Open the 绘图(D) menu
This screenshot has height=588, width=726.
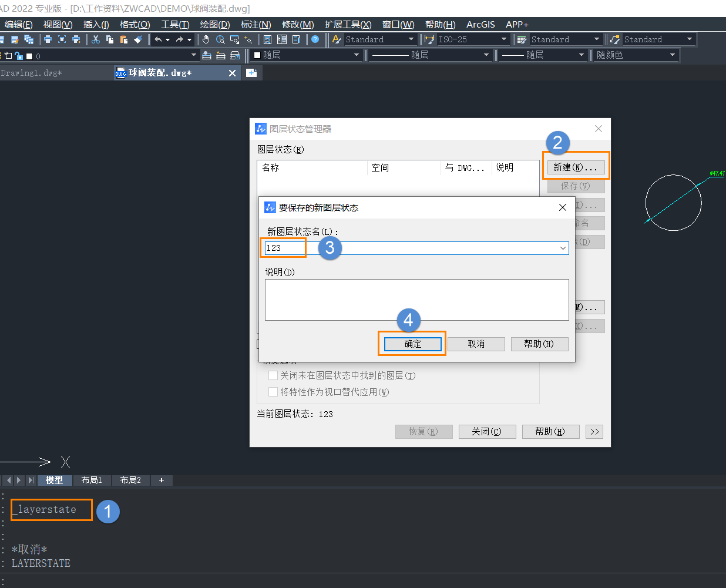[x=215, y=25]
